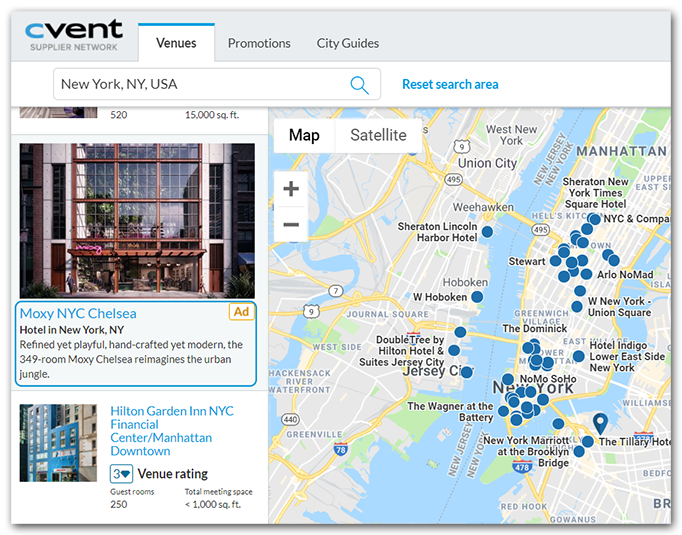Image resolution: width=682 pixels, height=535 pixels.
Task: Click the Ad badge on Moxy listing
Action: (x=240, y=312)
